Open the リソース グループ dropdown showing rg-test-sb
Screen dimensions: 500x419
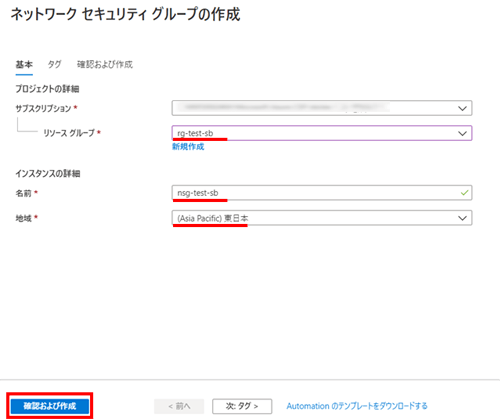[x=322, y=133]
